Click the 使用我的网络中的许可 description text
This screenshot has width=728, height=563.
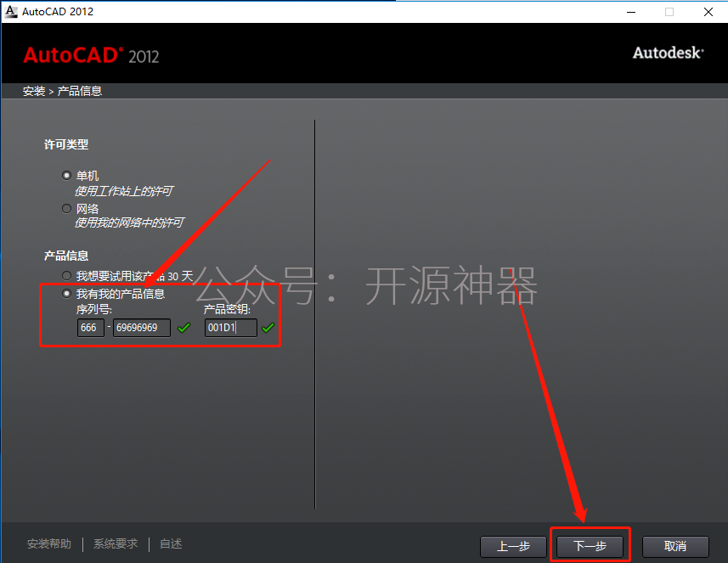[x=129, y=222]
